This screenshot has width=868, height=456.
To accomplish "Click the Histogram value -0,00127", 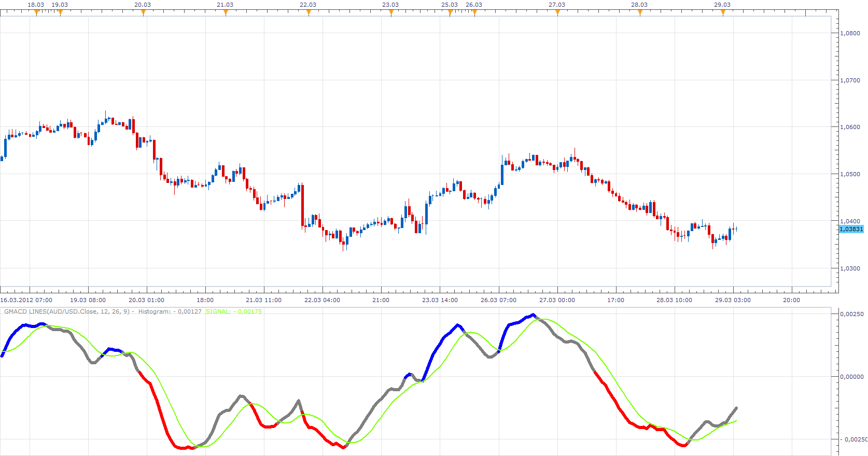I will (x=170, y=311).
